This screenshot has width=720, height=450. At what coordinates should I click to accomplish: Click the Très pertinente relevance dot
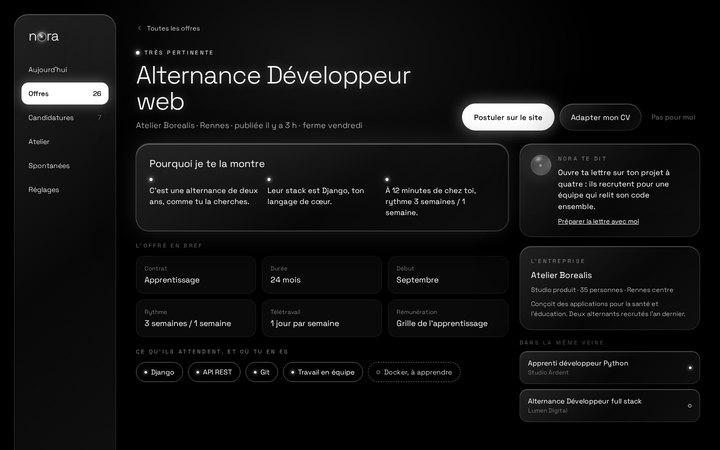[138, 52]
